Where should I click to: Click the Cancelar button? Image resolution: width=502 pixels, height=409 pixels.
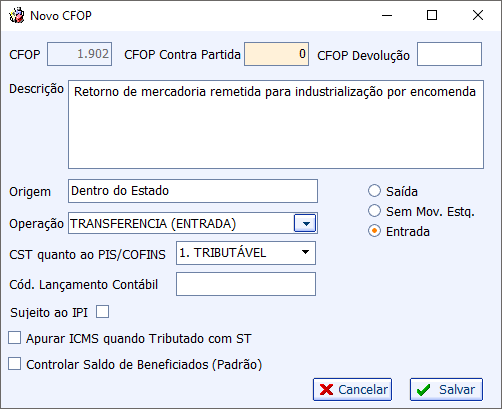352,389
